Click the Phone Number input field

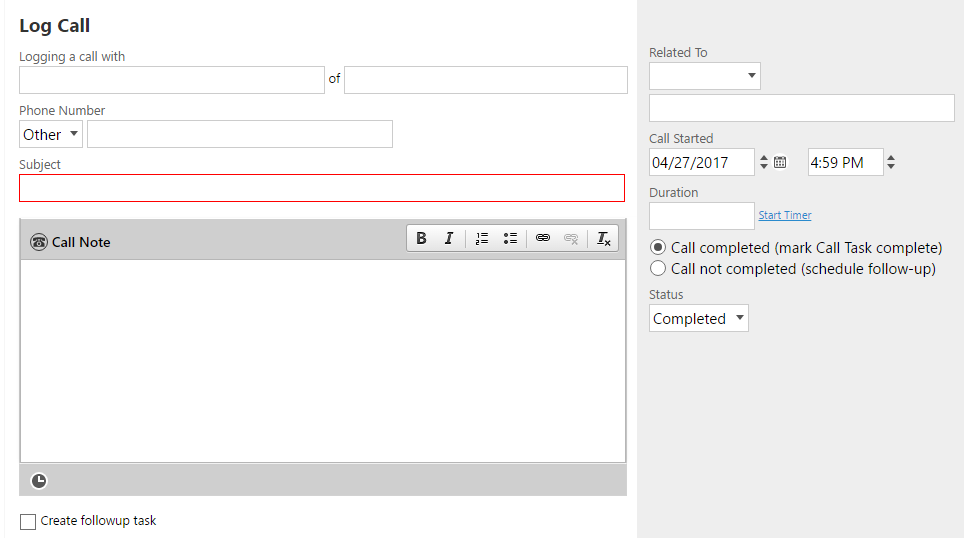(x=240, y=134)
